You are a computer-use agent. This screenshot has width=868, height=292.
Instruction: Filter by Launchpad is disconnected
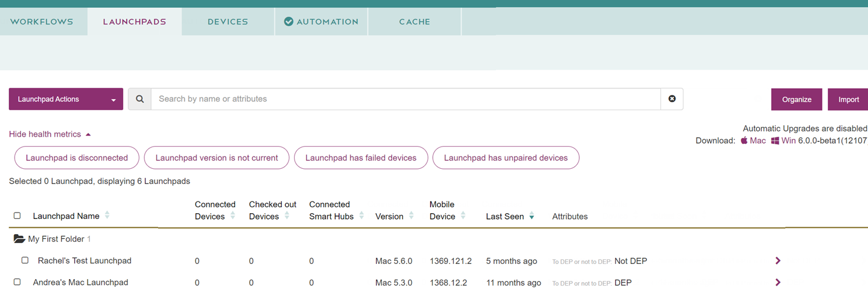77,158
